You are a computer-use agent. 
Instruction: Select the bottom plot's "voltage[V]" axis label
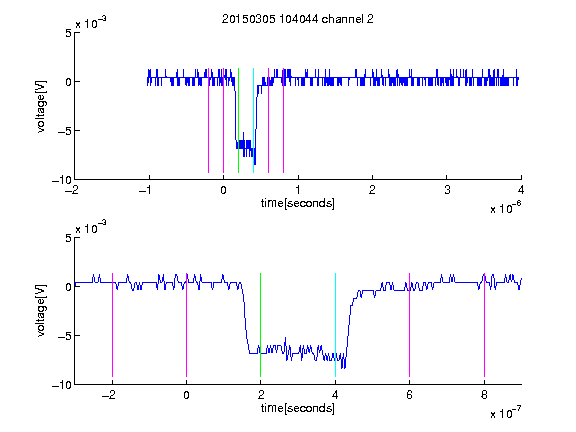pyautogui.click(x=41, y=311)
